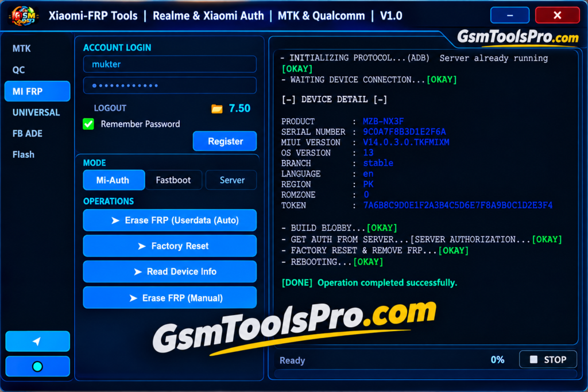Switch to the UNIVERSAL tab

click(36, 112)
